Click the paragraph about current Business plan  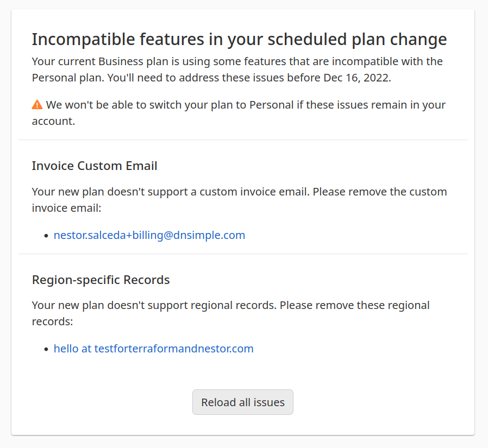coord(237,70)
